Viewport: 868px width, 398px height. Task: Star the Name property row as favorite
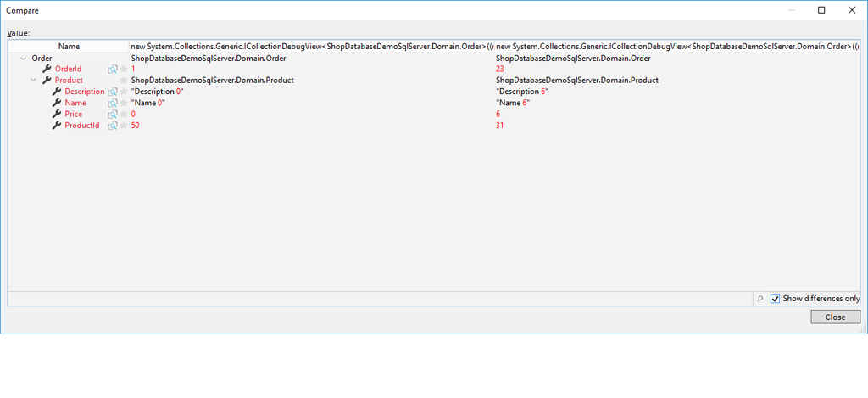(124, 103)
